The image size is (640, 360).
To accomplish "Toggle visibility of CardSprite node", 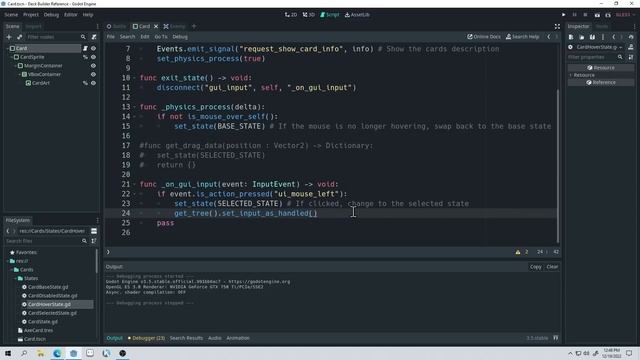I will coord(93,57).
